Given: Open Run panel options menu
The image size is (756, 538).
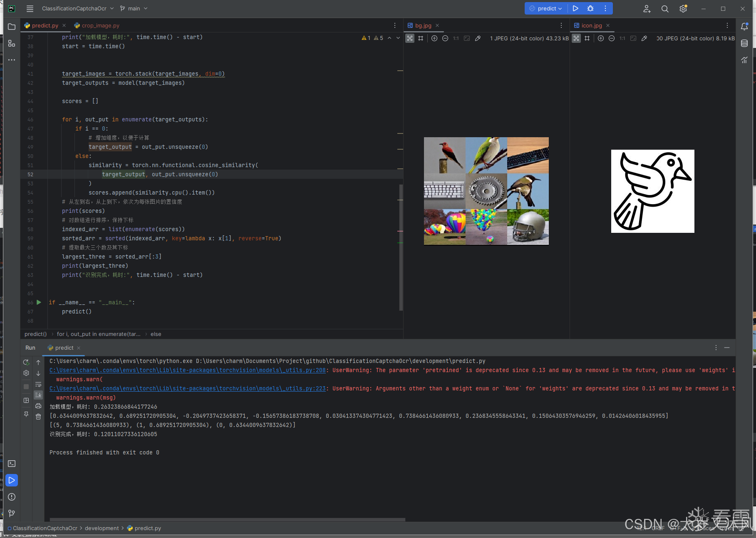Looking at the screenshot, I should (x=716, y=348).
